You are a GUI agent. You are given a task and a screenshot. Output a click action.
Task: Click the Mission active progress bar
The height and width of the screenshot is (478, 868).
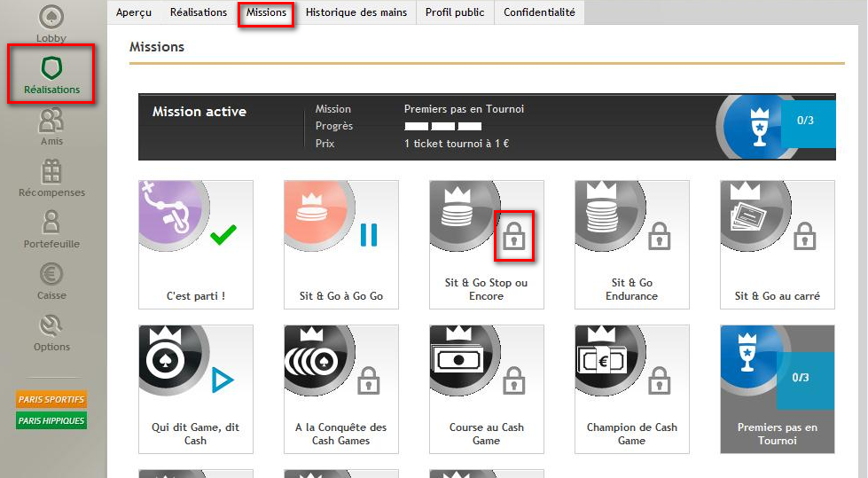[x=442, y=126]
